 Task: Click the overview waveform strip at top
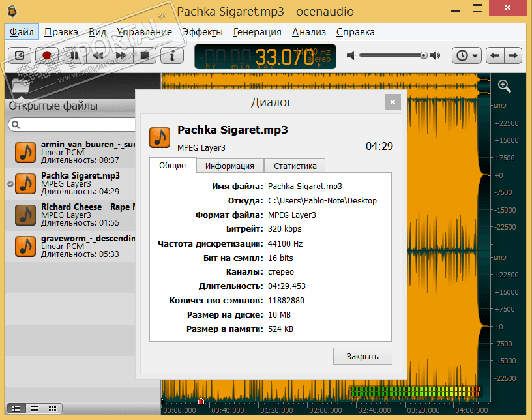click(326, 82)
